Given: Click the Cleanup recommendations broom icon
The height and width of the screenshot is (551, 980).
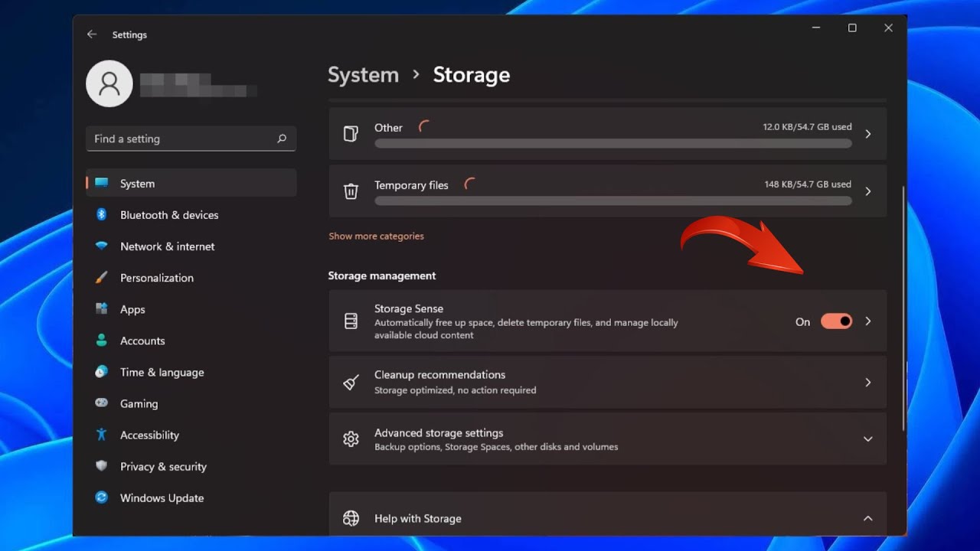Looking at the screenshot, I should [351, 382].
